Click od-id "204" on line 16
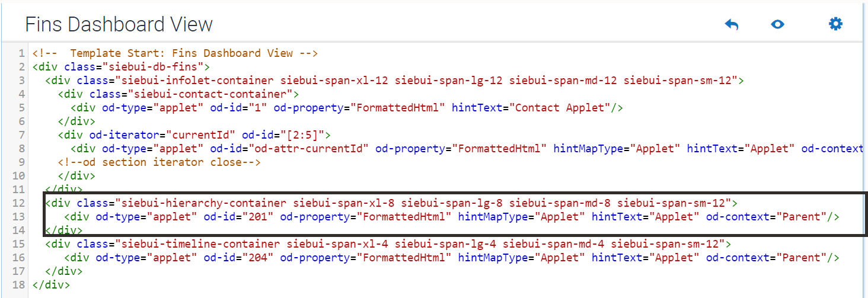The width and height of the screenshot is (868, 298). pos(257,257)
